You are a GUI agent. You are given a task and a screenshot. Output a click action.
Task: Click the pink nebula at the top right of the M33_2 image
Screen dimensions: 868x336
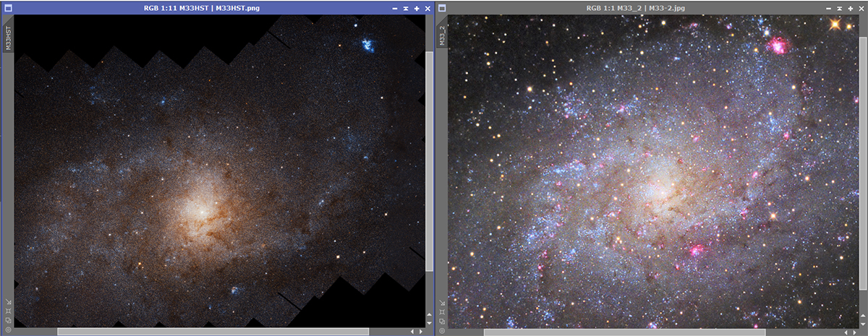(778, 47)
